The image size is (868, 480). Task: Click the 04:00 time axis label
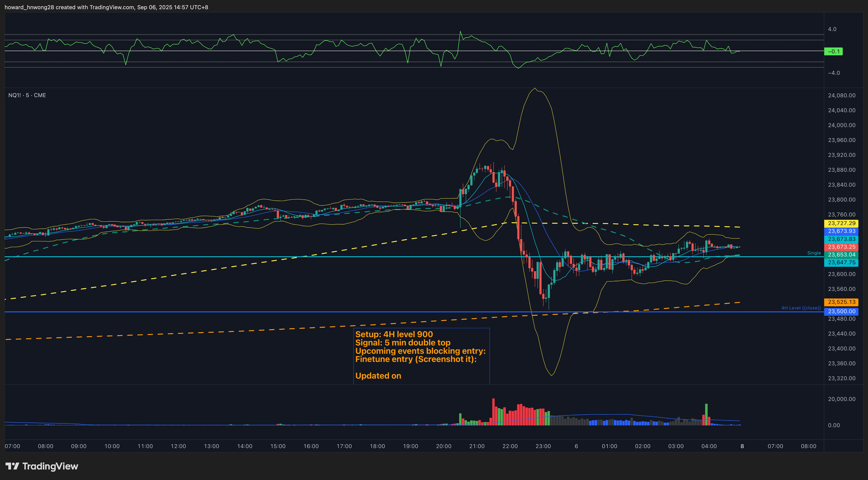click(x=709, y=446)
